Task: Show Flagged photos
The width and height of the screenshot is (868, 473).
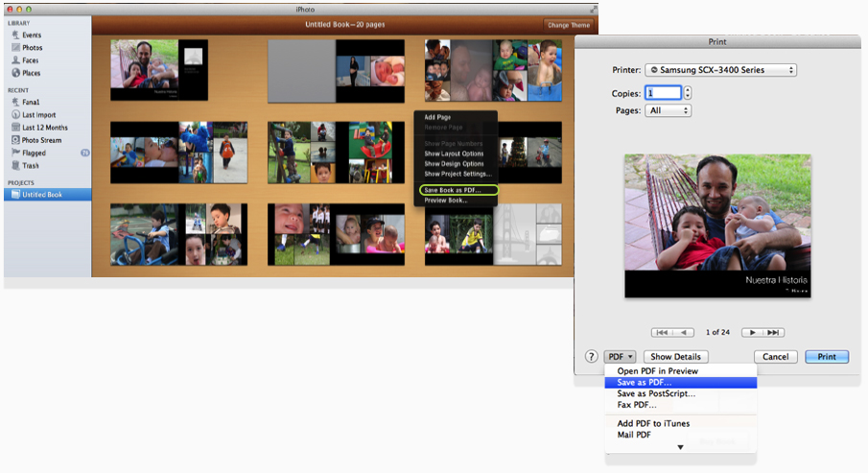Action: (x=35, y=153)
